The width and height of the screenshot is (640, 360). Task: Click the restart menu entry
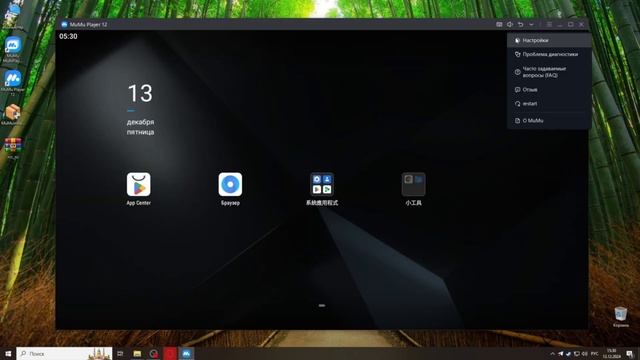[x=549, y=104]
